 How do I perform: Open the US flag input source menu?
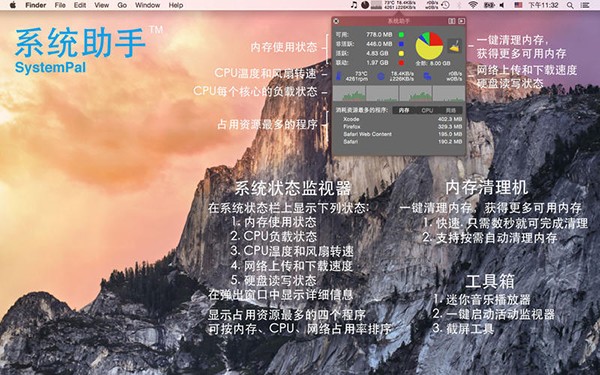tap(518, 5)
